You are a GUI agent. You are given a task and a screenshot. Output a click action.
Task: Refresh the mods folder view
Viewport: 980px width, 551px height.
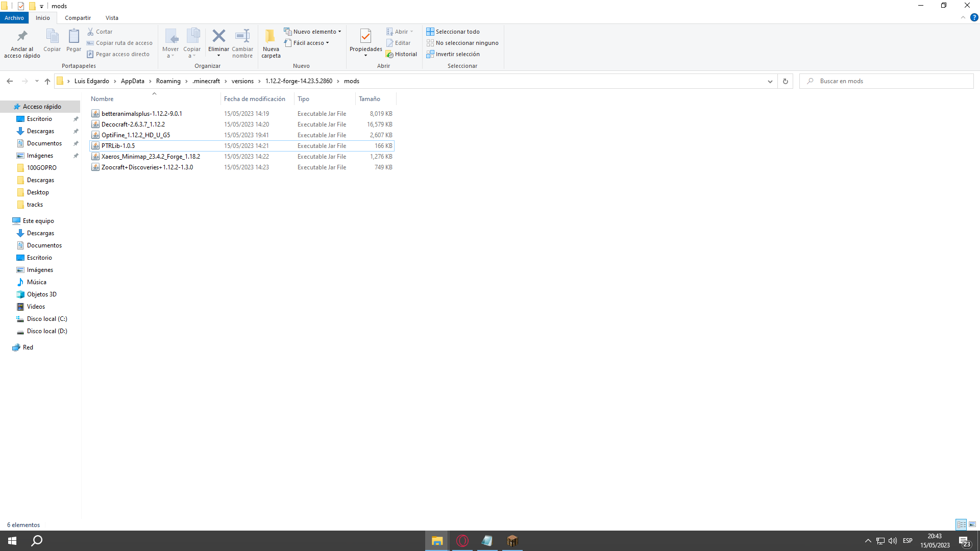pos(786,81)
